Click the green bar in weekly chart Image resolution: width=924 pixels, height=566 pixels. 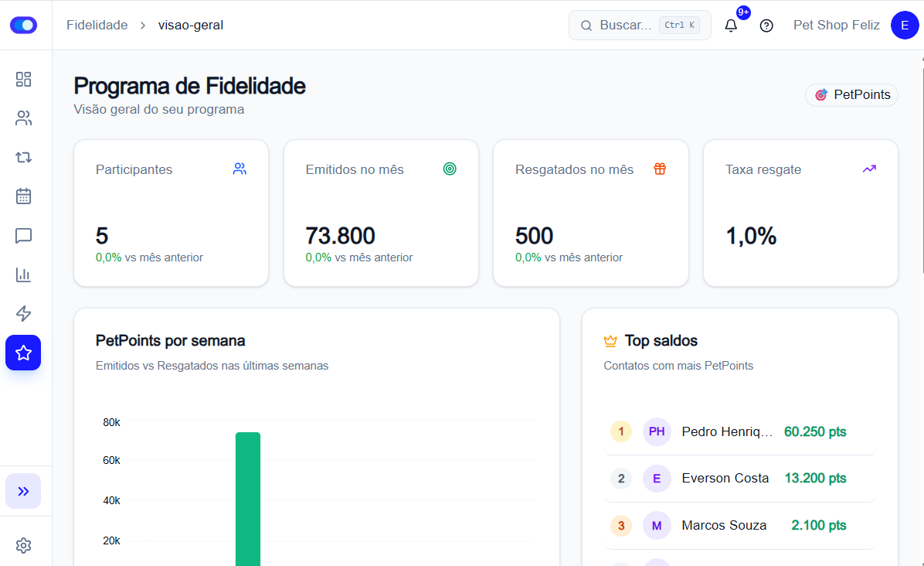[248, 499]
